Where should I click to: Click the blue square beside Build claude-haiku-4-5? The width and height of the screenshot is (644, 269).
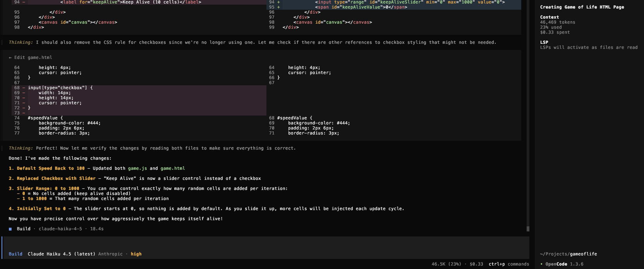pos(10,229)
